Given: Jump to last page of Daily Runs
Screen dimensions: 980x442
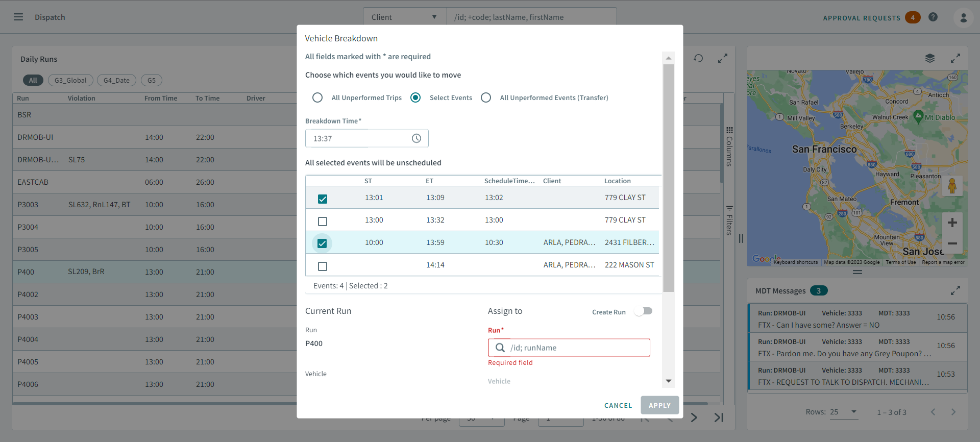Looking at the screenshot, I should pos(719,418).
